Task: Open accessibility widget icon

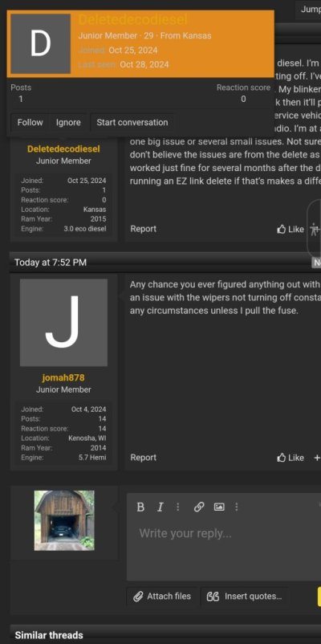Action: [x=315, y=229]
